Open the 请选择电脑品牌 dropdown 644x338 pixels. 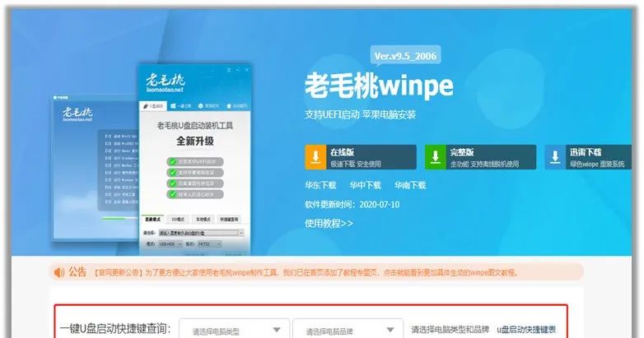point(348,329)
